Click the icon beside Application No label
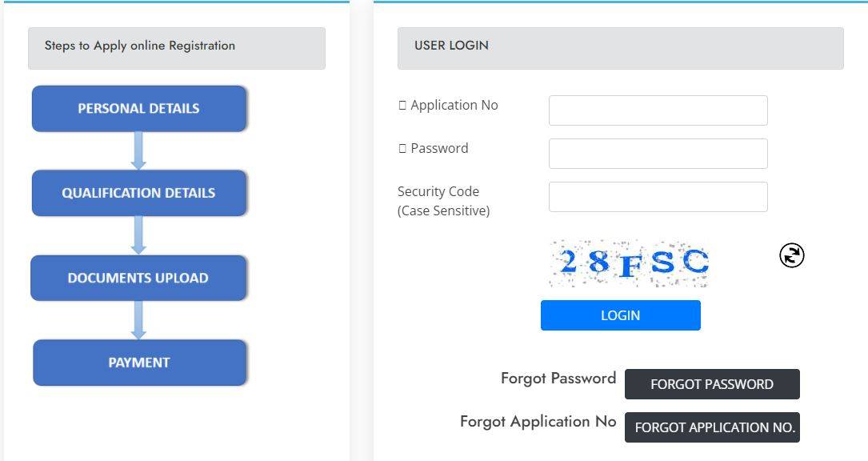This screenshot has height=461, width=868. [x=402, y=106]
